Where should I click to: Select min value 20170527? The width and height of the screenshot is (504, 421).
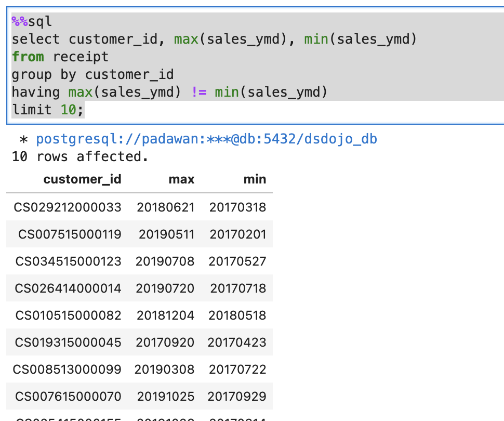[x=237, y=261]
